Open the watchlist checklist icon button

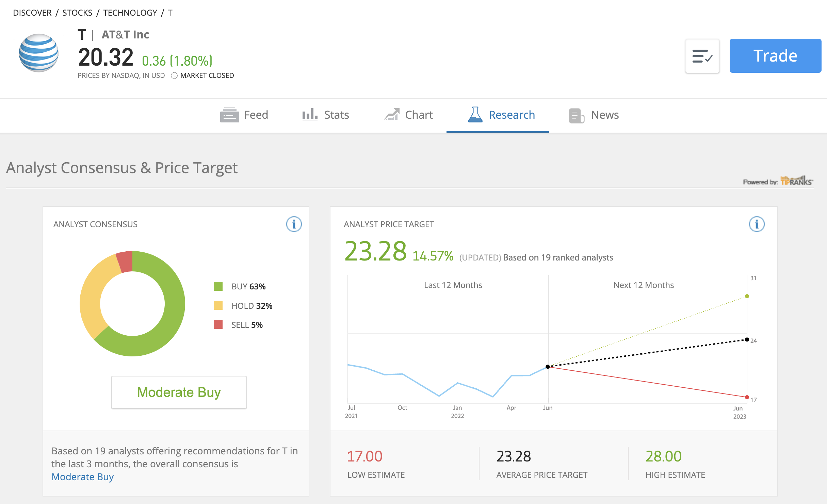pos(702,56)
